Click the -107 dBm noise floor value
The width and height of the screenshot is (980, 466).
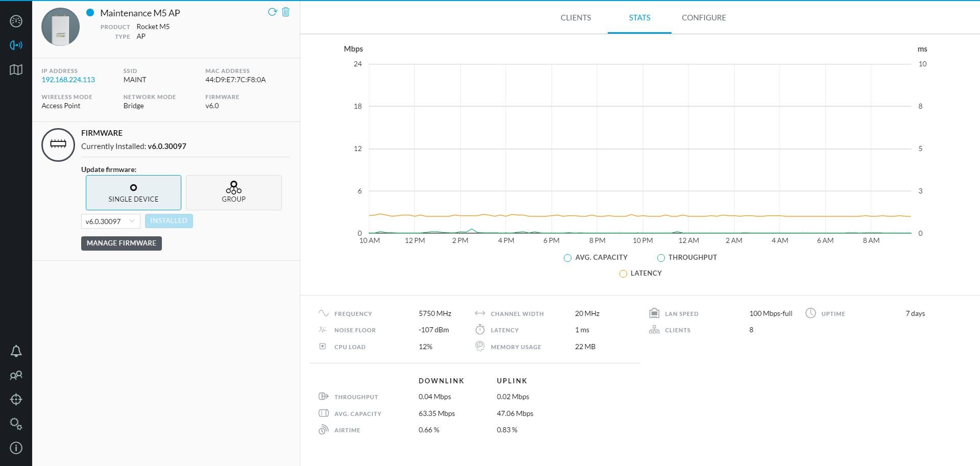coord(434,330)
